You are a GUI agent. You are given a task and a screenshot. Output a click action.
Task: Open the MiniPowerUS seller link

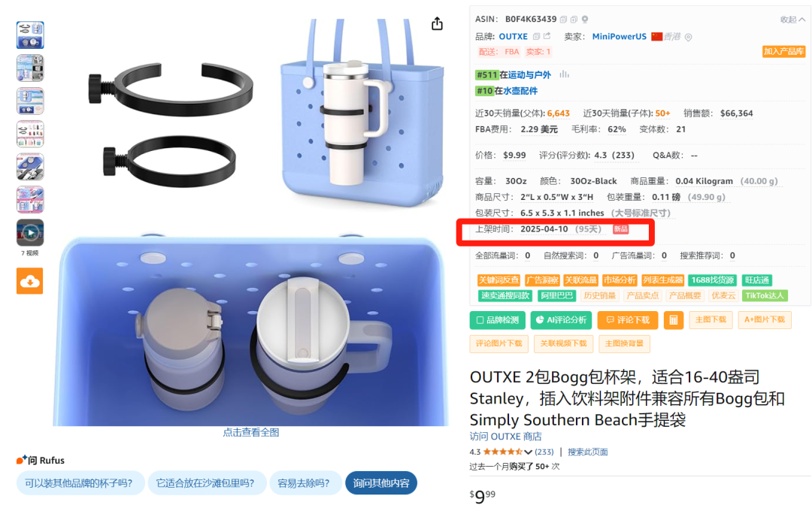pos(619,37)
